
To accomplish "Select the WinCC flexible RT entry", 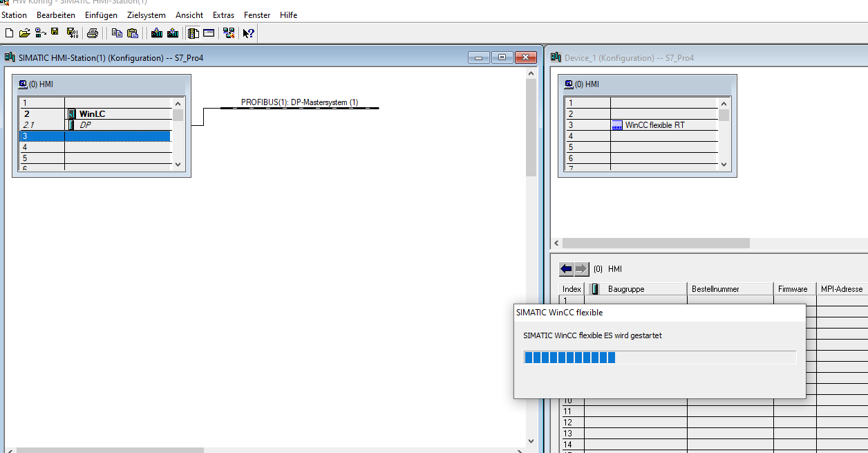I will pos(654,125).
